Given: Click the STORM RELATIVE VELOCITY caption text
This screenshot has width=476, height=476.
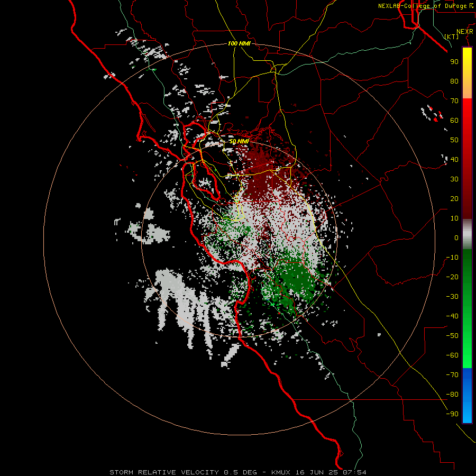Looking at the screenshot, I should pyautogui.click(x=164, y=472).
